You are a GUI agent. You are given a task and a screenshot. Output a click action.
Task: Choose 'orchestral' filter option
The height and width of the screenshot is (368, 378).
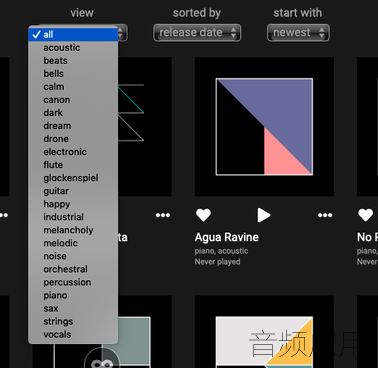73,269
